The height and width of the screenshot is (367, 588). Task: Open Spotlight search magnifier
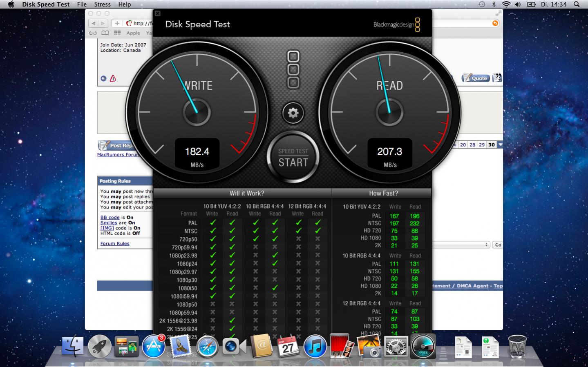[x=577, y=4]
